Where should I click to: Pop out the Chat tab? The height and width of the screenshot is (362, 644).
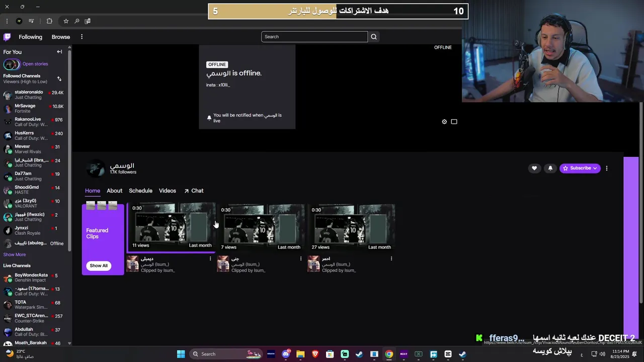194,191
